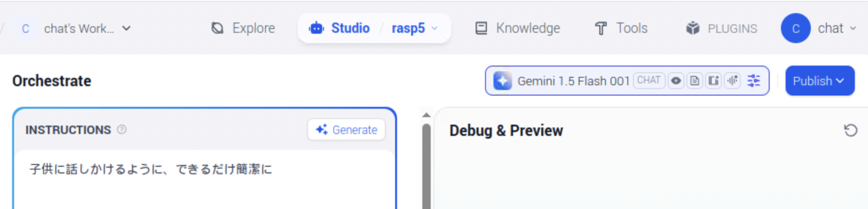Click the Explore compass icon

tap(217, 28)
